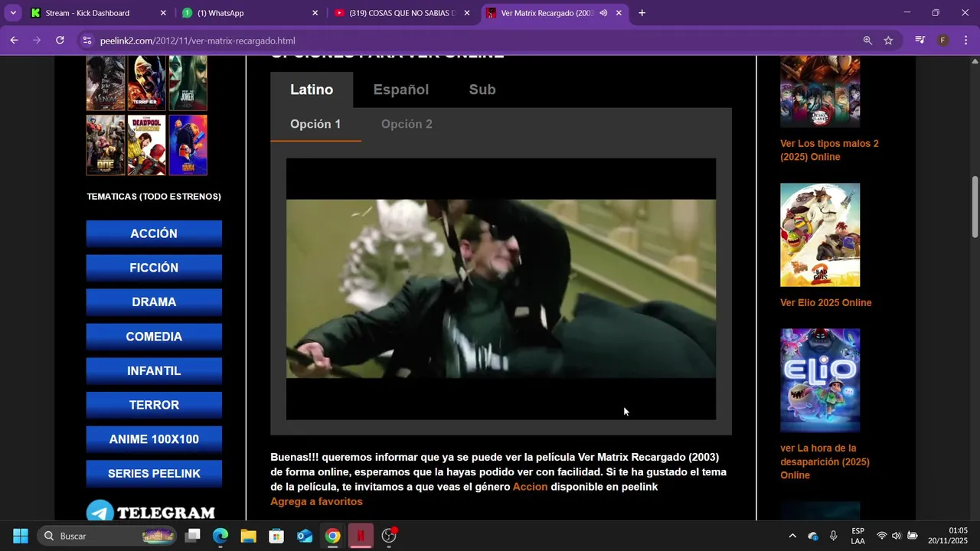Image resolution: width=980 pixels, height=551 pixels.
Task: Open the COMEDIA category button
Action: 154,337
